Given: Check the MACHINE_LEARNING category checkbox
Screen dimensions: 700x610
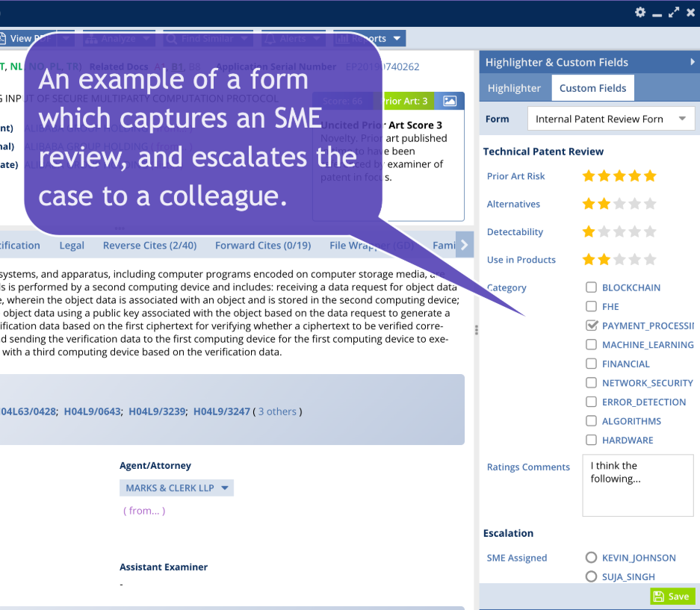Looking at the screenshot, I should point(591,344).
